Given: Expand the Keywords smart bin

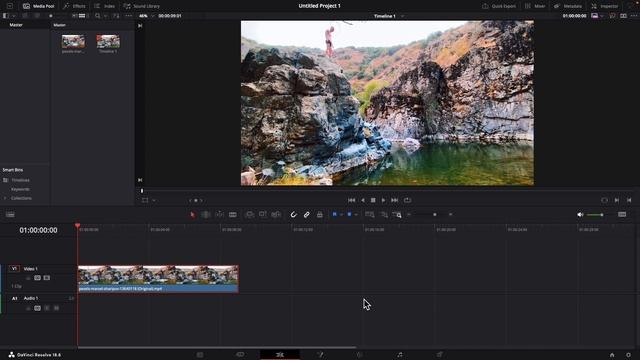Looking at the screenshot, I should [x=20, y=189].
